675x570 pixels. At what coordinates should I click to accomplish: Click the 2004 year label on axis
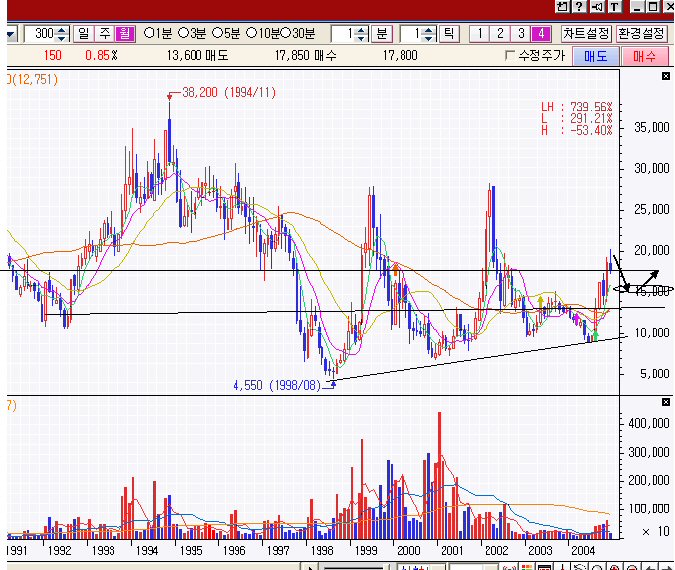click(583, 551)
